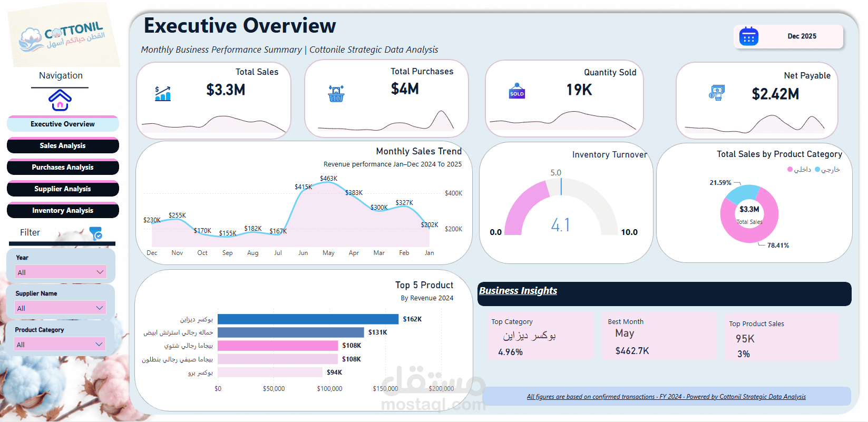The height and width of the screenshot is (422, 868).
Task: Click the Total Purchases basket icon
Action: tap(336, 93)
